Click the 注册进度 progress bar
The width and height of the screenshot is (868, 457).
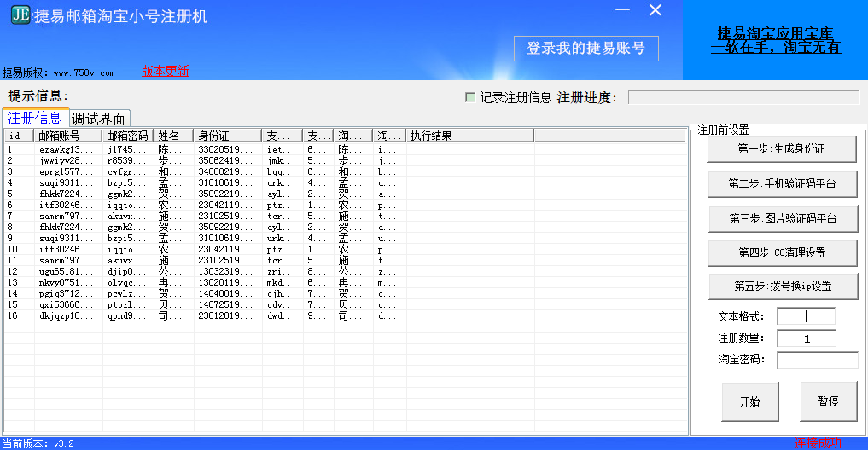click(x=743, y=97)
